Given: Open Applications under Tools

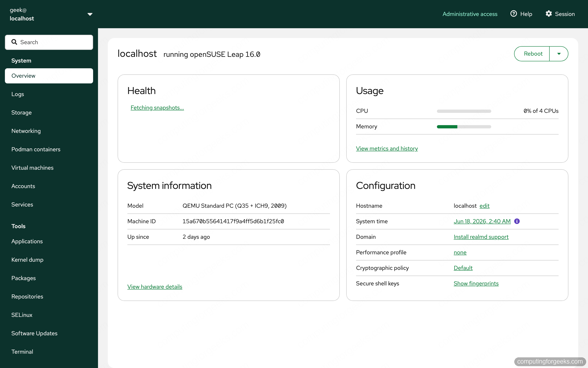Looking at the screenshot, I should [x=49, y=241].
